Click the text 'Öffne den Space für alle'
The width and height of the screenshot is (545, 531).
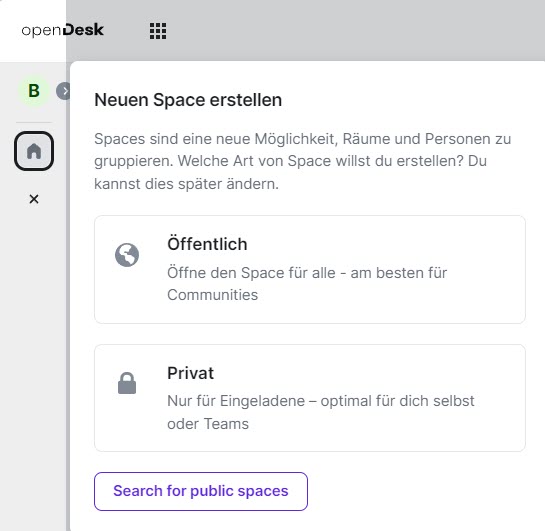[x=251, y=273]
